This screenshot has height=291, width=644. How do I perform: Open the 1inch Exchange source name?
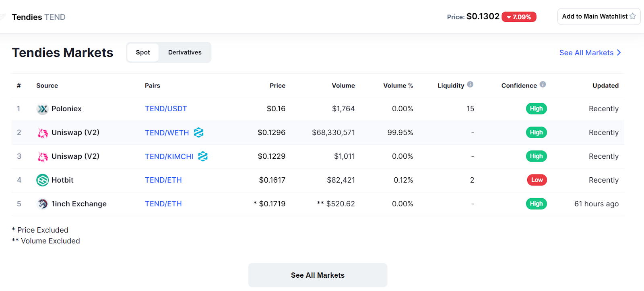coord(79,204)
